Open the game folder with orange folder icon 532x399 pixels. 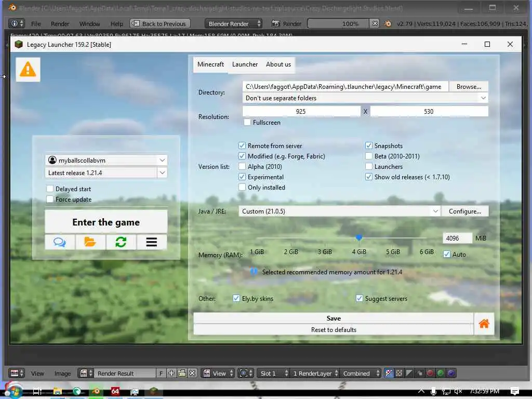90,242
